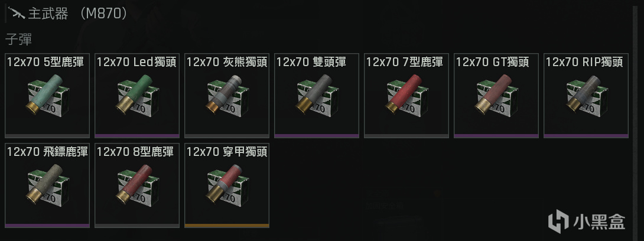The height and width of the screenshot is (241, 644).
Task: Click the gold rarity bar under 穿甲獨頭
Action: point(227,226)
